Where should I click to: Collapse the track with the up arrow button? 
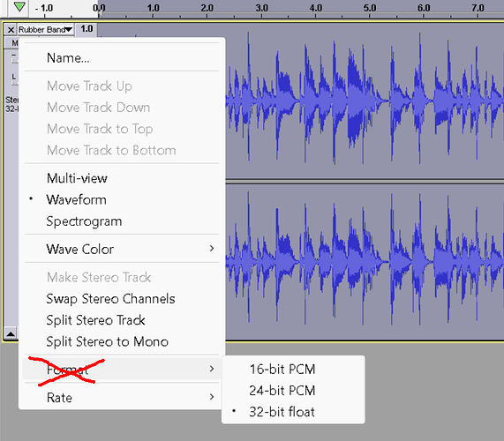coord(11,333)
